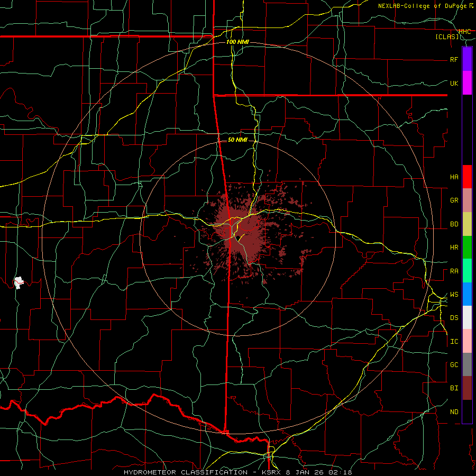Click the 100 NMI range ring label
This screenshot has height=476, width=476.
coord(237,42)
